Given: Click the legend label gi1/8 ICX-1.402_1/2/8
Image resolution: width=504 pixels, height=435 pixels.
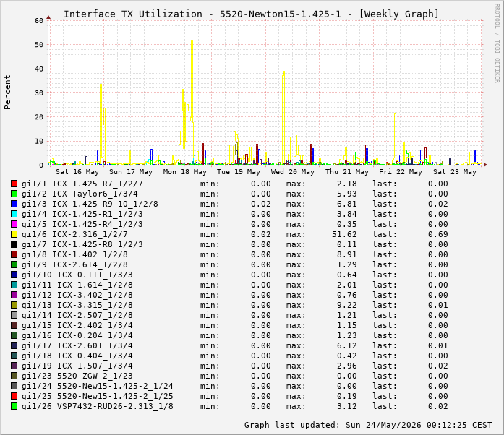Looking at the screenshot, I should [74, 254].
